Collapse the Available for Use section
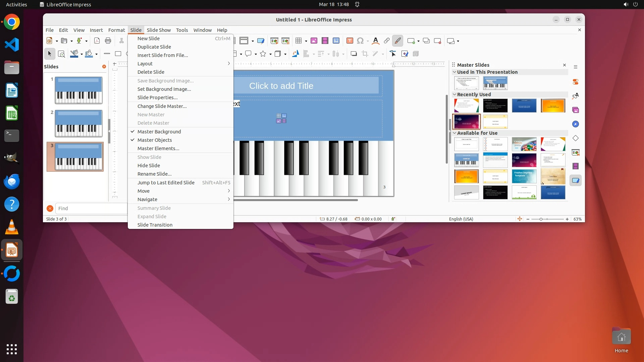The image size is (644, 362). click(x=454, y=133)
